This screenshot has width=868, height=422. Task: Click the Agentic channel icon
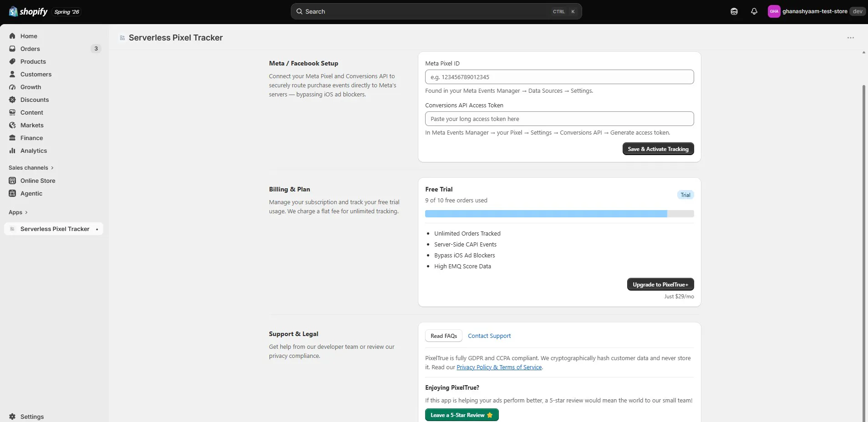(x=12, y=193)
